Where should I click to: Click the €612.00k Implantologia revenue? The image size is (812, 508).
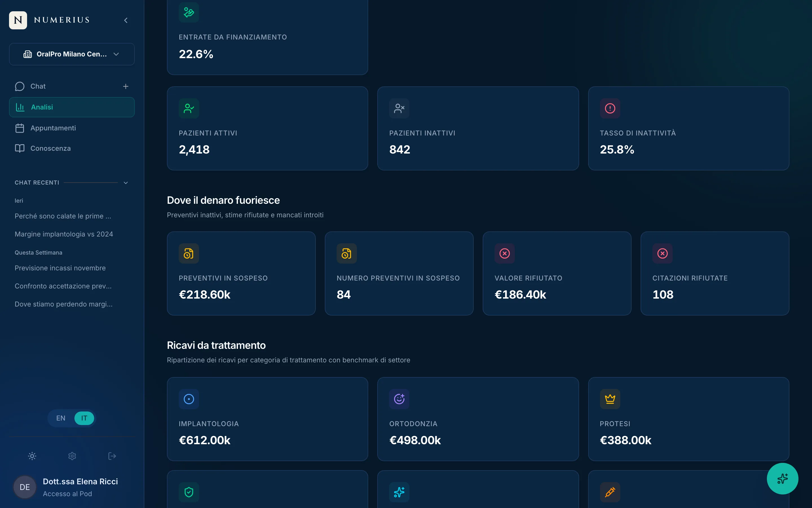(x=205, y=440)
